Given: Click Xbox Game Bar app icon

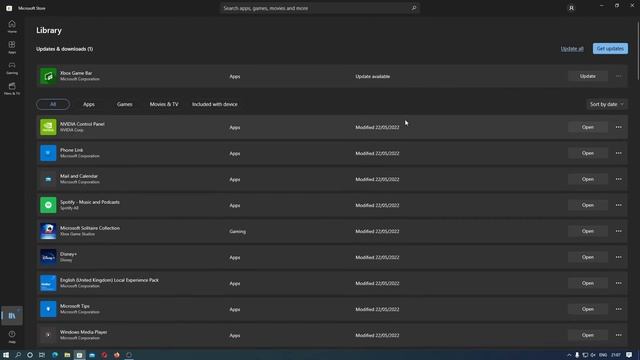Looking at the screenshot, I should pyautogui.click(x=48, y=76).
